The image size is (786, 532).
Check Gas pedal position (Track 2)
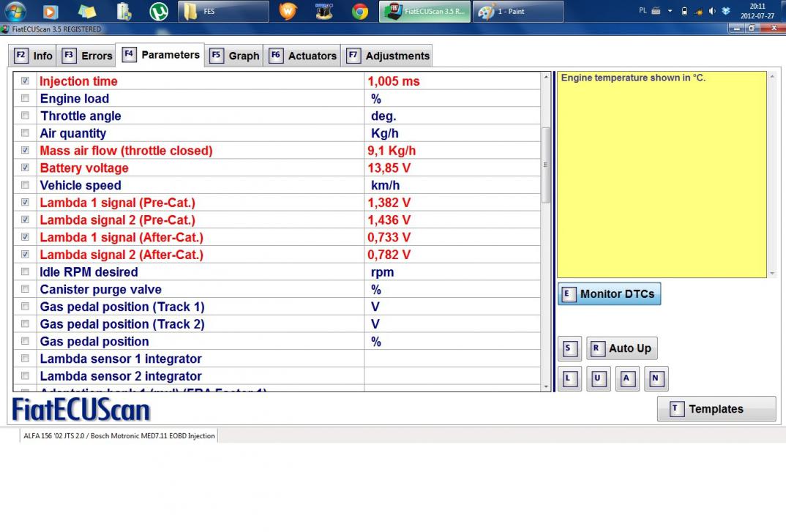tap(25, 324)
